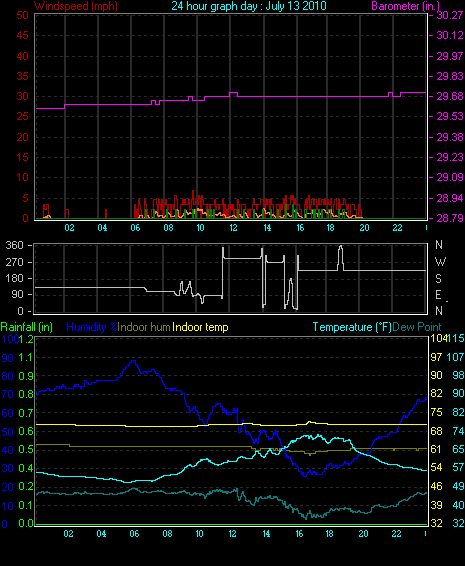Image resolution: width=465 pixels, height=566 pixels.
Task: Select red 15 on the Windspeed axis
Action: (22, 157)
